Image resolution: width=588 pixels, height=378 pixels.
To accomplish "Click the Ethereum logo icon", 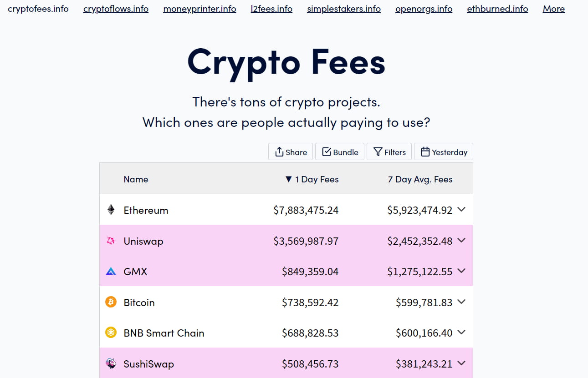I will (x=111, y=210).
